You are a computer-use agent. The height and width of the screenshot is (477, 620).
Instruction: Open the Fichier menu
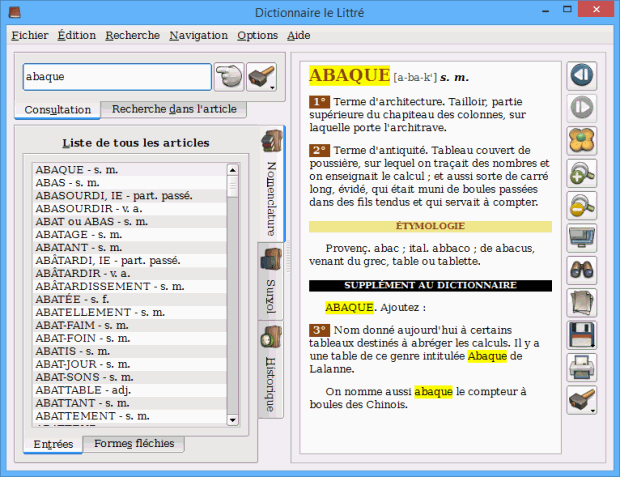click(x=30, y=35)
